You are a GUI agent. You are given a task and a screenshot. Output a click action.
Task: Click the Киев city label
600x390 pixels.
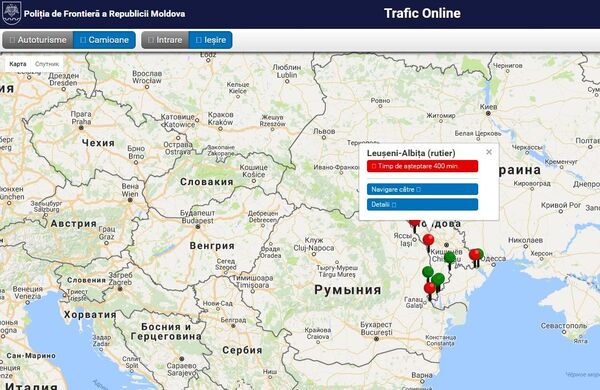[x=488, y=106]
